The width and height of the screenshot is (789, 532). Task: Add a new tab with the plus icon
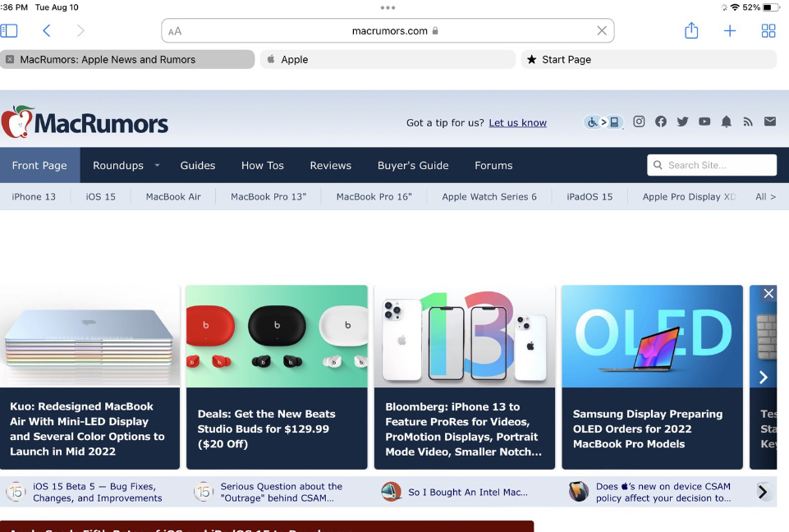pos(730,30)
